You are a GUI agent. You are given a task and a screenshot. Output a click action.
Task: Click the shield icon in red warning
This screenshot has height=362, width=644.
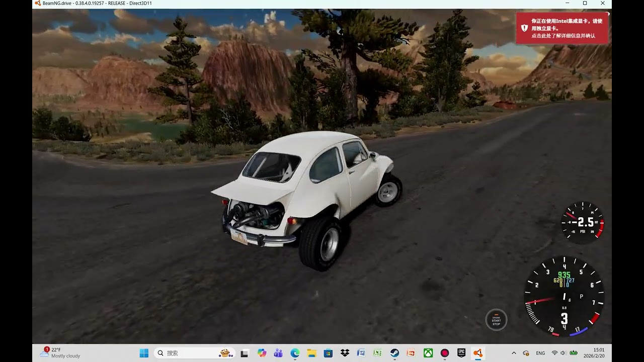(x=524, y=28)
